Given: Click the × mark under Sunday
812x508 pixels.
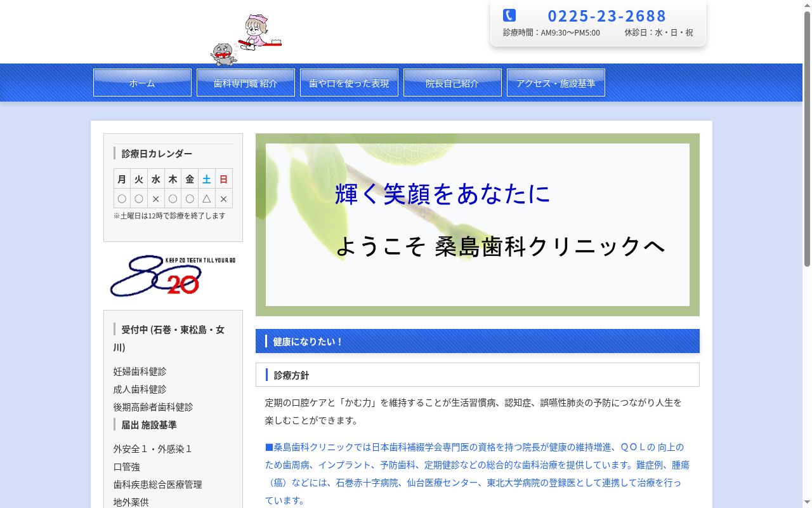Looking at the screenshot, I should pyautogui.click(x=223, y=198).
